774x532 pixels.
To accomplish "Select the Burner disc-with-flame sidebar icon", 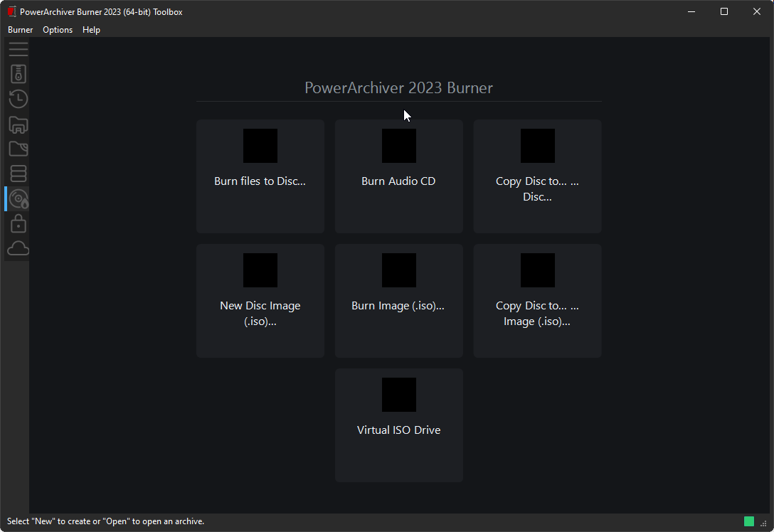I will (18, 199).
